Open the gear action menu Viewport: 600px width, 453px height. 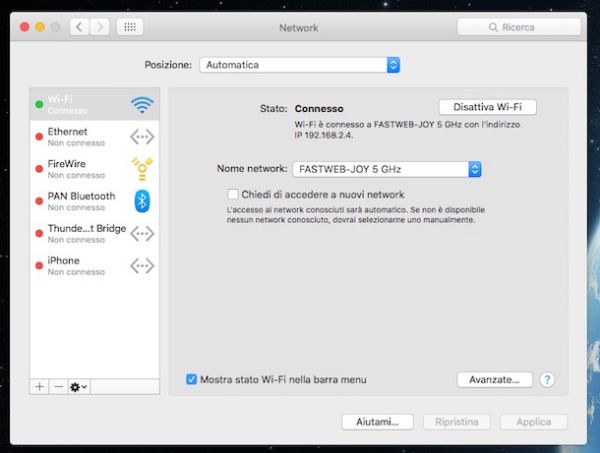click(x=78, y=386)
